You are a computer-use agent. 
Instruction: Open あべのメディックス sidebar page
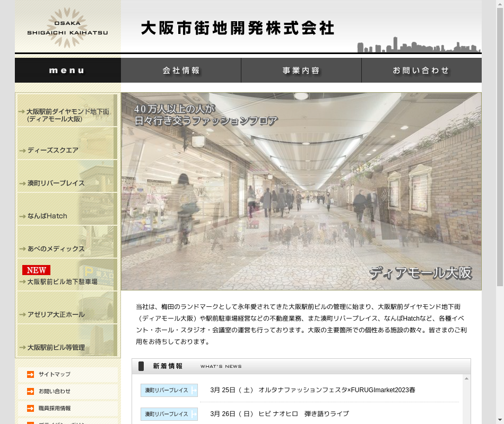pos(67,242)
